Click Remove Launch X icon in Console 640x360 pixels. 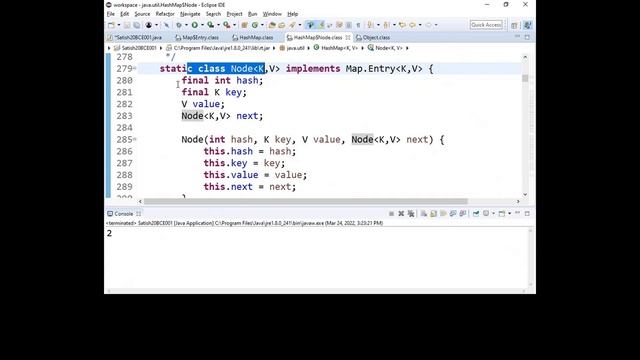[401, 213]
